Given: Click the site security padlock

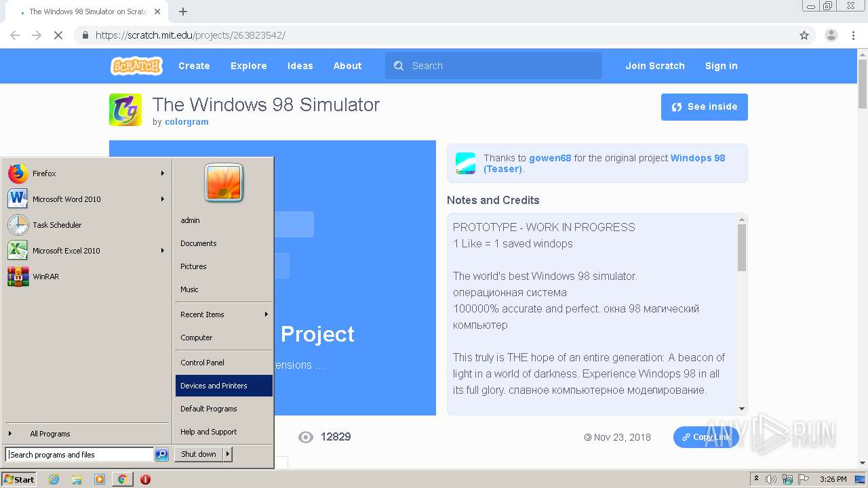Looking at the screenshot, I should [85, 35].
